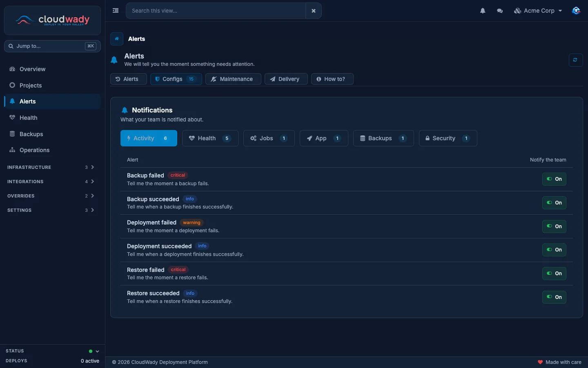Click the Restore failed alert title
Image resolution: width=588 pixels, height=368 pixels.
146,270
